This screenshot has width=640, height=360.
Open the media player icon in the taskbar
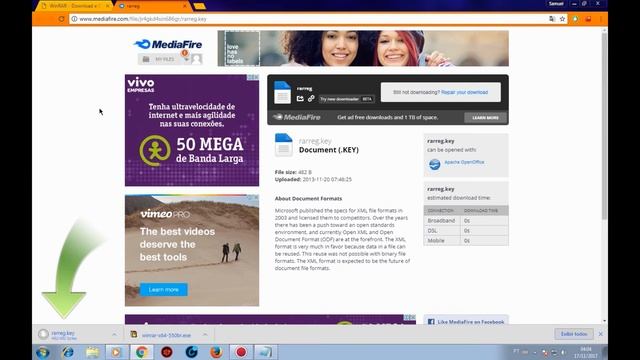(116, 352)
